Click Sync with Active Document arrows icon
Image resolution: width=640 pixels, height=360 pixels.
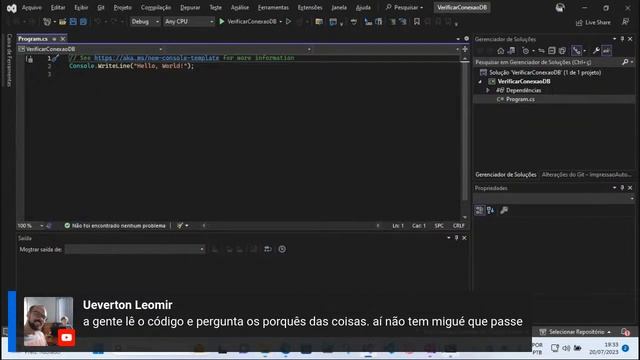pos(541,51)
